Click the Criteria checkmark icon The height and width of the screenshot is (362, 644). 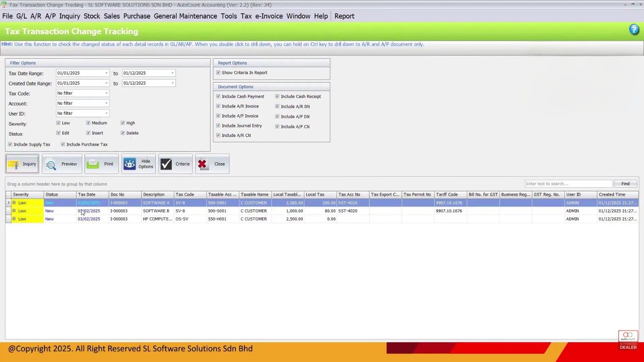click(x=166, y=164)
